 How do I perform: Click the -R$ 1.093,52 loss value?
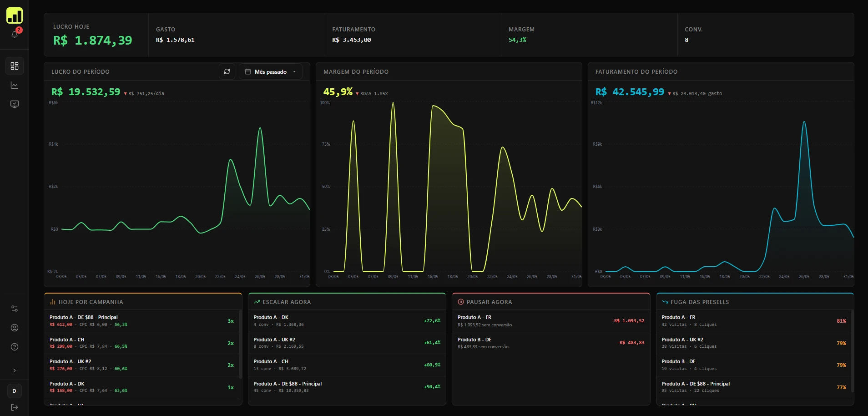[628, 321]
